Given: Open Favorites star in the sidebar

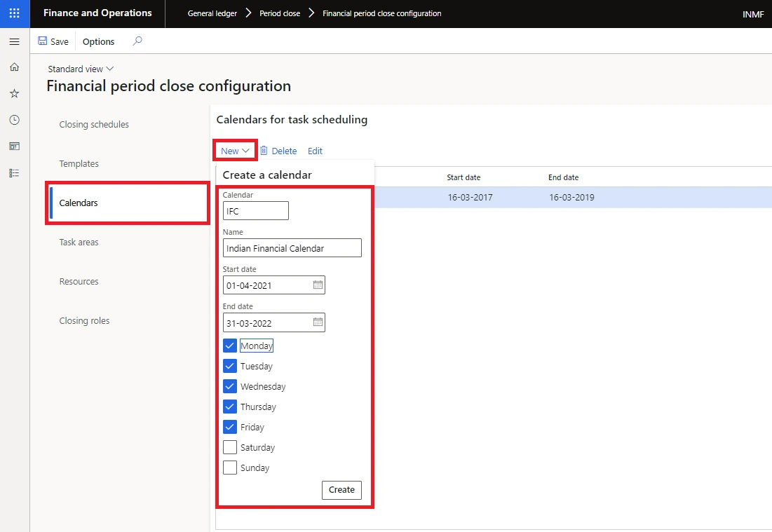Looking at the screenshot, I should (14, 93).
